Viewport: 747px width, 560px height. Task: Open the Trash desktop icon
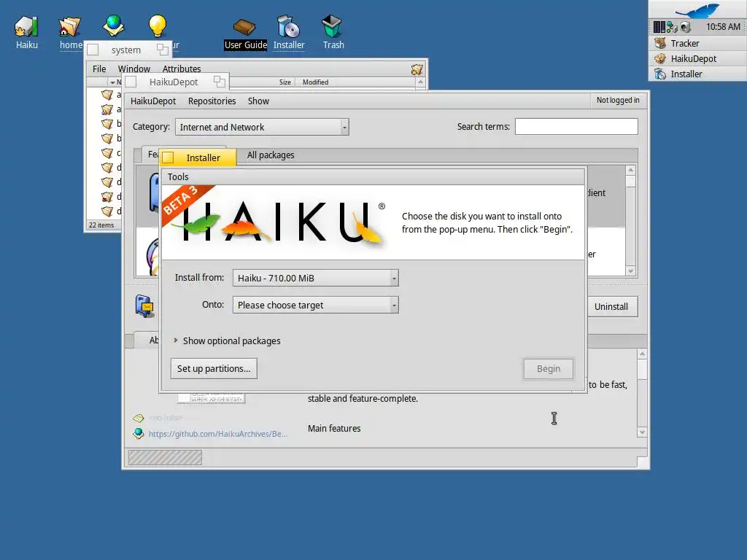[x=332, y=26]
